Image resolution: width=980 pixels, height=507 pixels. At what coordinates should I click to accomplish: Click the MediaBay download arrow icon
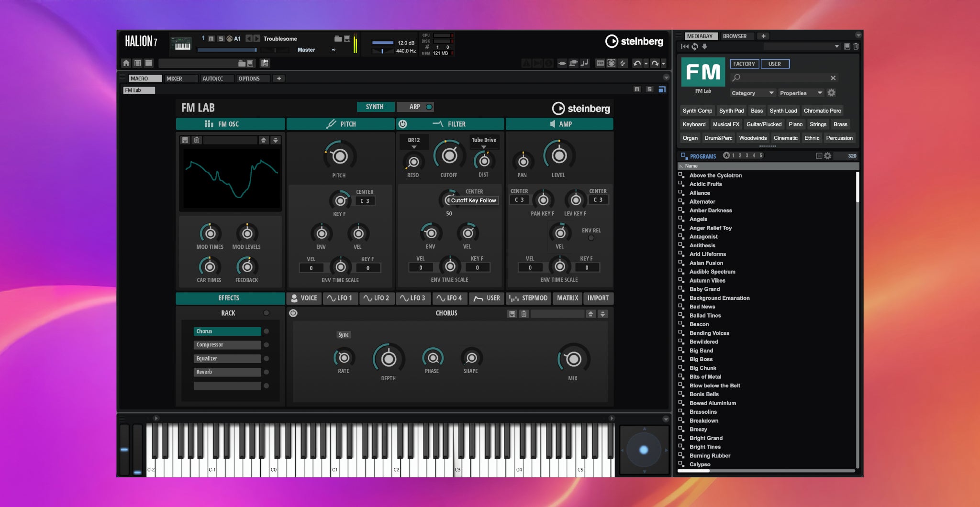click(705, 46)
